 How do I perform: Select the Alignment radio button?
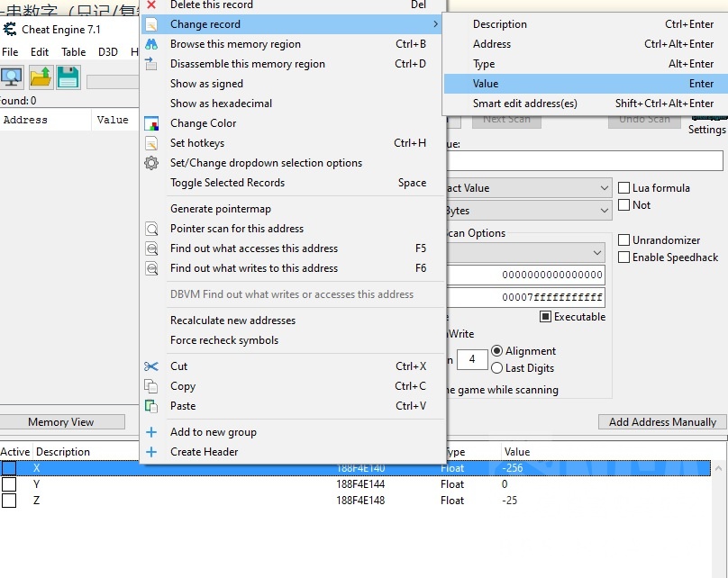[x=496, y=351]
